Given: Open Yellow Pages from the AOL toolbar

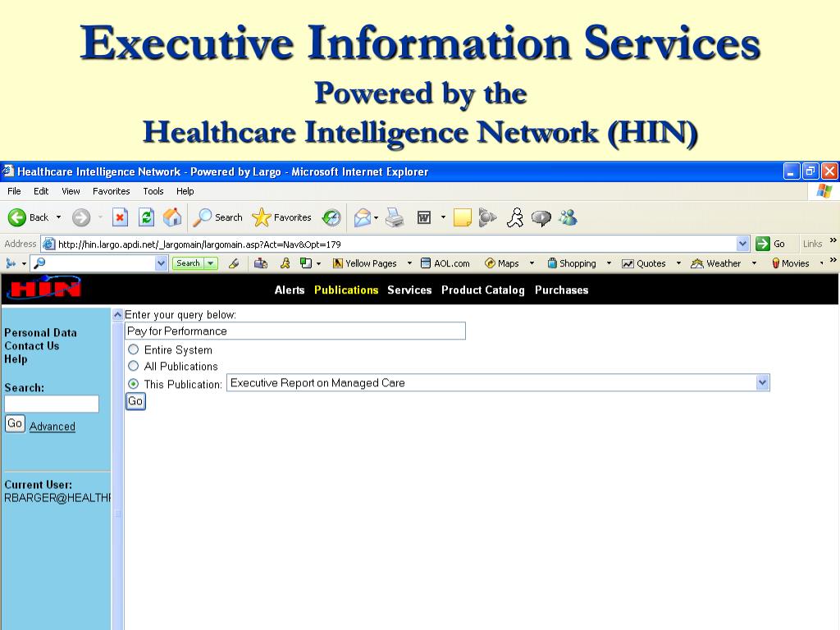Looking at the screenshot, I should pos(365,263).
